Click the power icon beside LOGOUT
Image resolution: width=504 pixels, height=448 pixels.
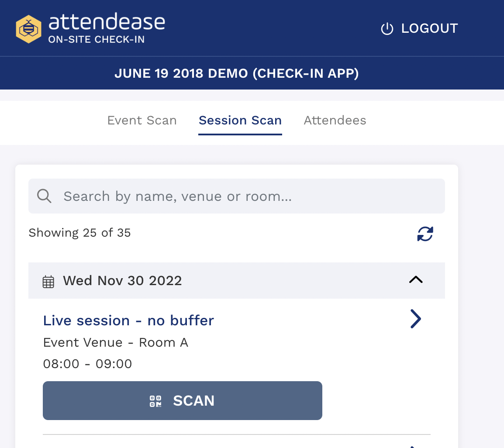[x=387, y=28]
